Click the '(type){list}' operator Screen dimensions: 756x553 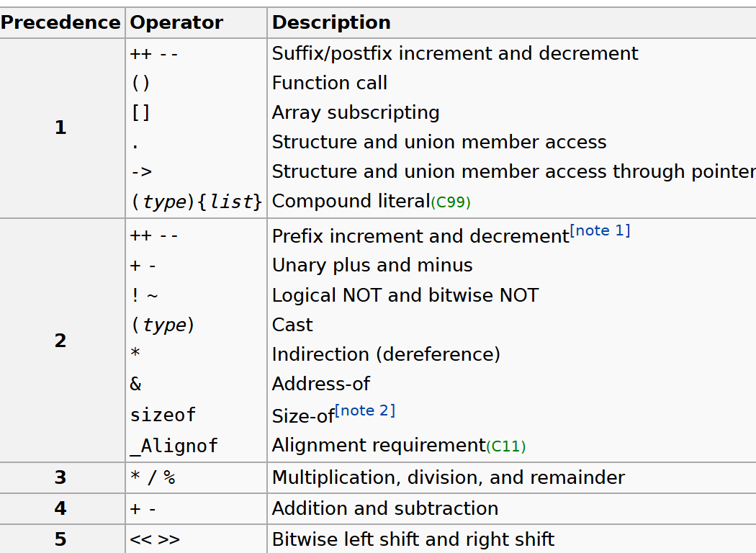197,202
